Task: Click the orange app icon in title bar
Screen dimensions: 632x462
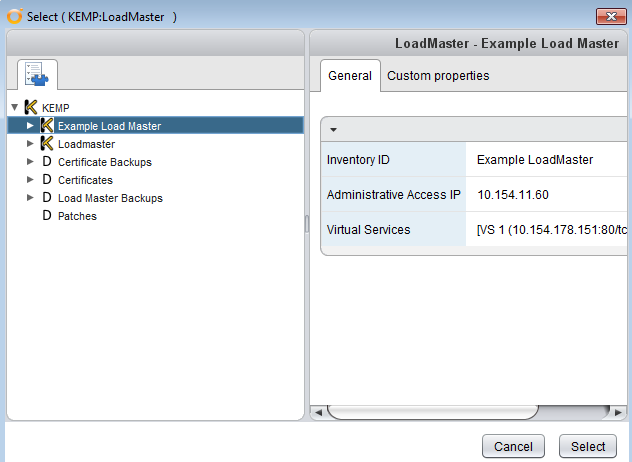Action: pos(15,17)
